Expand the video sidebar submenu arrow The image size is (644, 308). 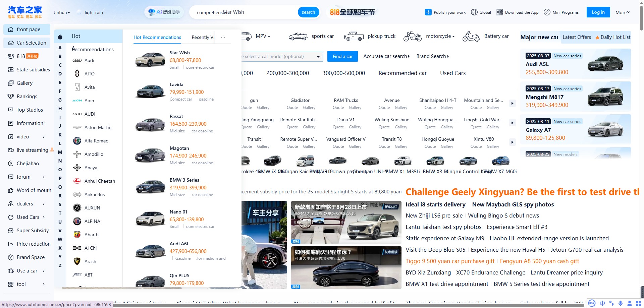coord(44,137)
